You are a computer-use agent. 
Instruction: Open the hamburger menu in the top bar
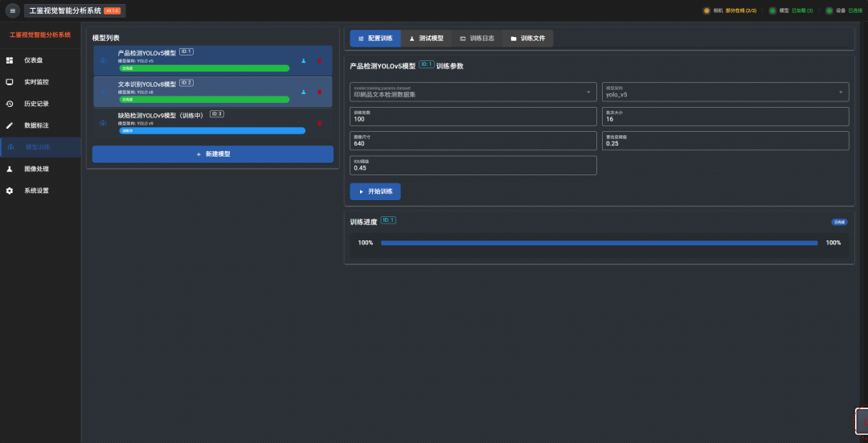(13, 10)
